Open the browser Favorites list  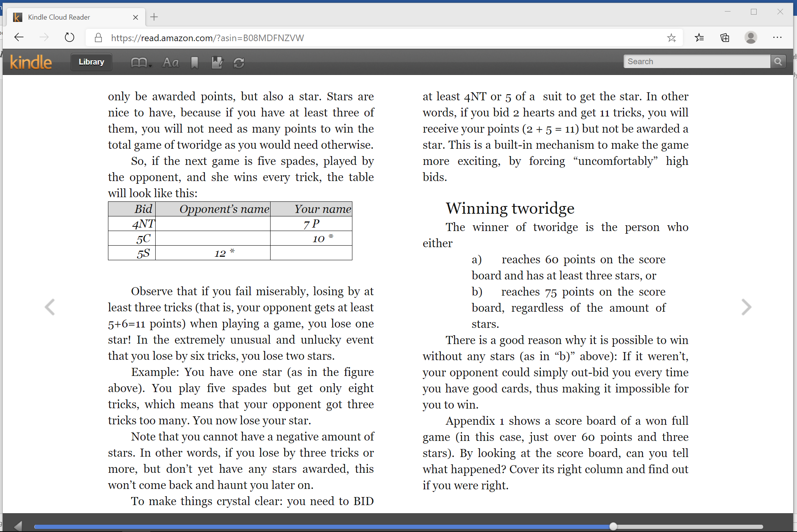pyautogui.click(x=699, y=37)
